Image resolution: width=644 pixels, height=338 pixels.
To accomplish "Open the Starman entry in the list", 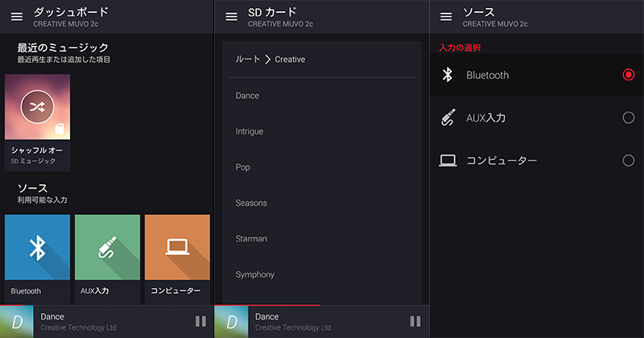I will point(251,239).
